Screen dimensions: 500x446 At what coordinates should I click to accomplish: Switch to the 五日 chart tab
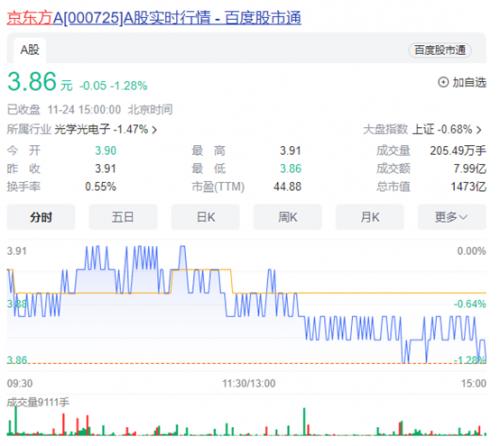(x=123, y=217)
